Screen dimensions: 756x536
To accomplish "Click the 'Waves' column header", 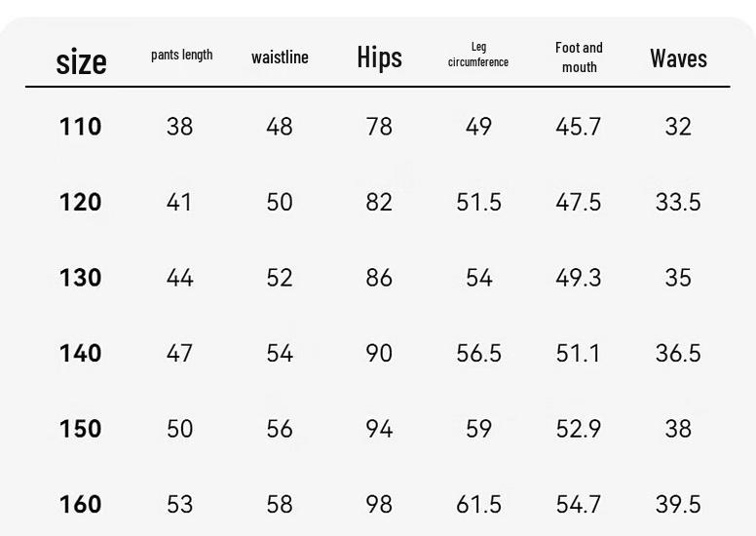I will (x=678, y=58).
